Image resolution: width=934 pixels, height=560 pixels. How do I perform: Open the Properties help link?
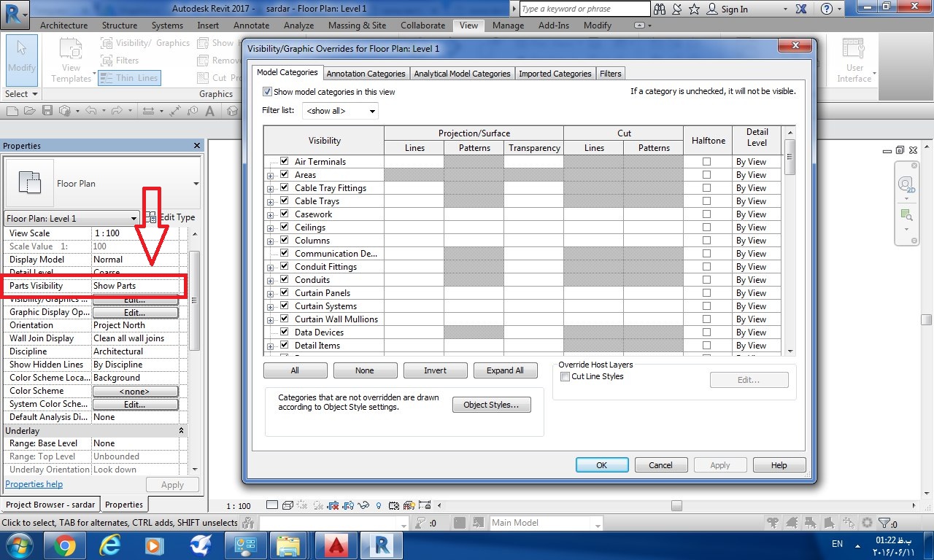(x=34, y=484)
